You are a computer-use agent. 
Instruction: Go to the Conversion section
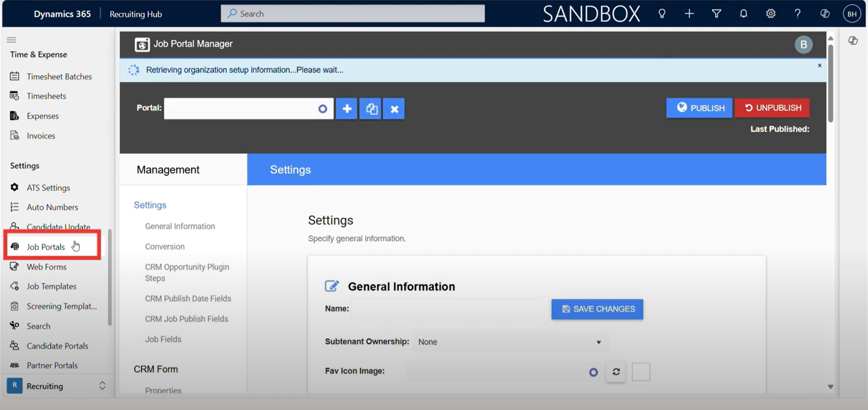pyautogui.click(x=165, y=246)
